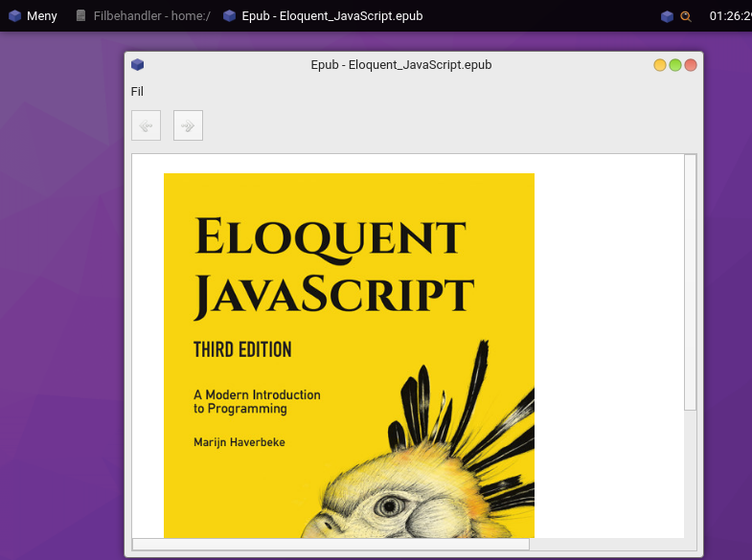The image size is (752, 560).
Task: Click the clock in the panel
Action: click(730, 16)
